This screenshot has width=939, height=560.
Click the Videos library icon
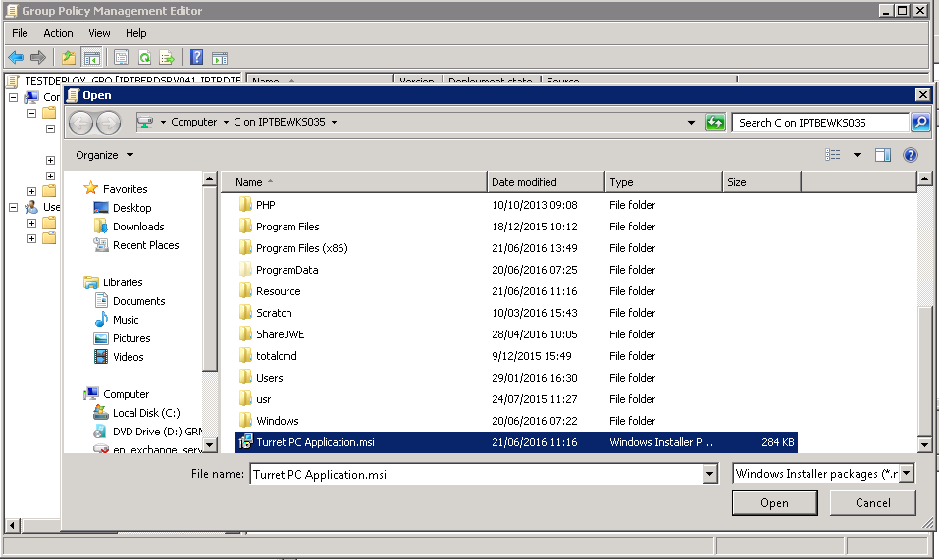(x=101, y=357)
